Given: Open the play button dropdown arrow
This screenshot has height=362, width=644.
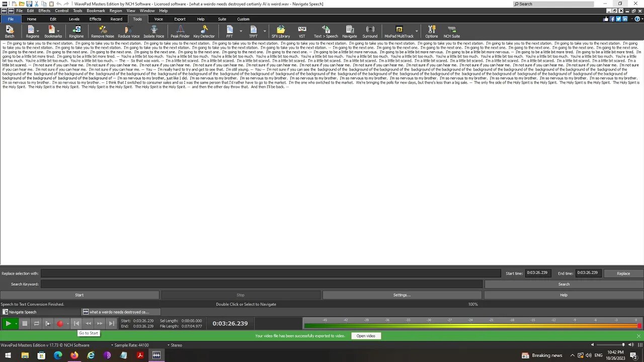Looking at the screenshot, I should coord(16,324).
